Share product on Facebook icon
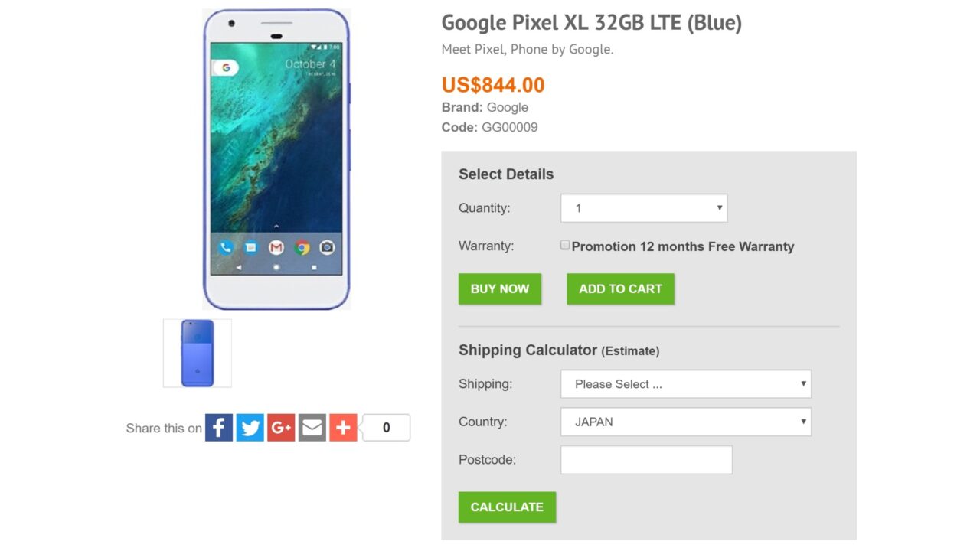The image size is (980, 551). tap(219, 427)
